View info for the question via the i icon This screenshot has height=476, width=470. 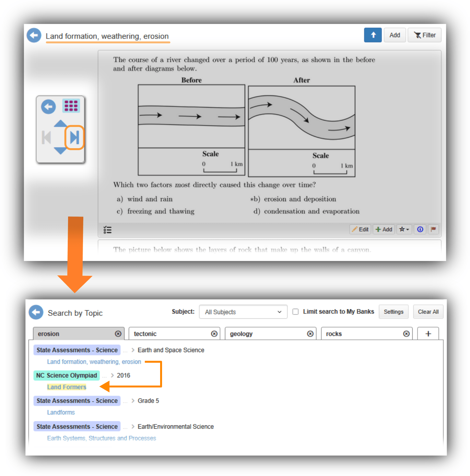tap(420, 229)
